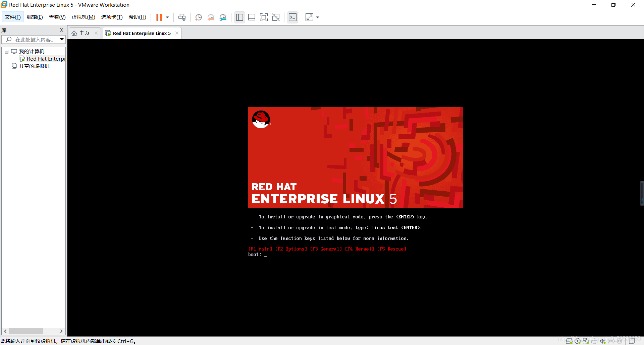Click the [F1-Main] text in the console
The height and width of the screenshot is (345, 644).
(x=260, y=249)
